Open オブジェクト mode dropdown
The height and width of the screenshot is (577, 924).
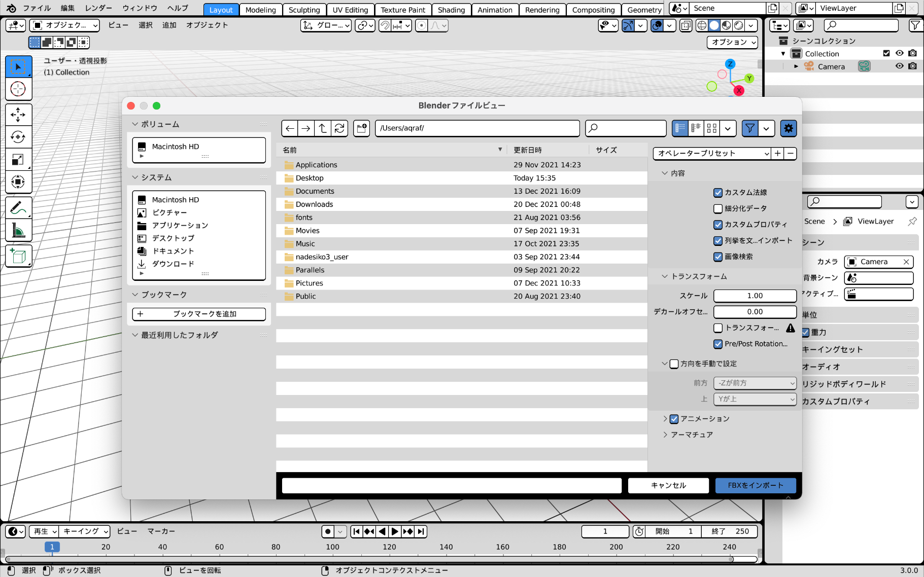[64, 25]
